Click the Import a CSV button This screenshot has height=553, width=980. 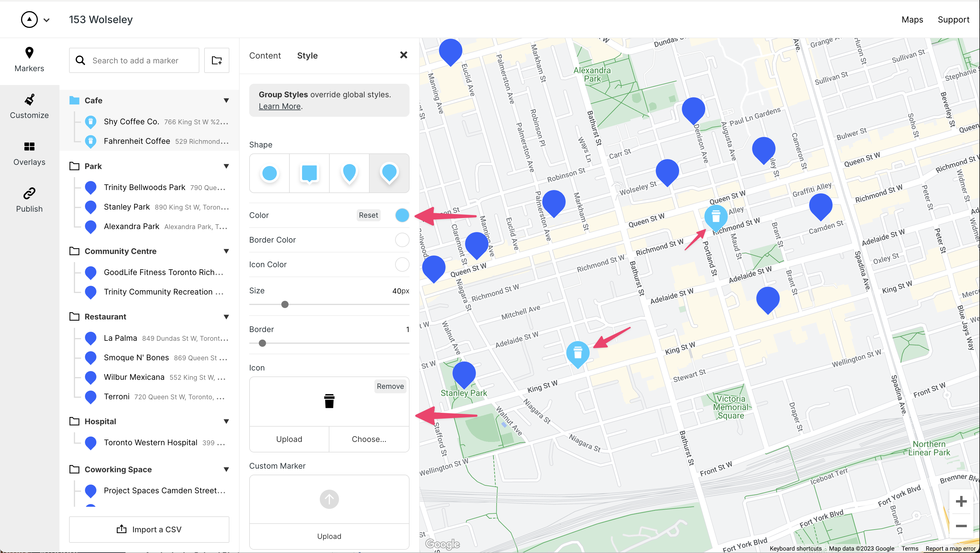[149, 529]
